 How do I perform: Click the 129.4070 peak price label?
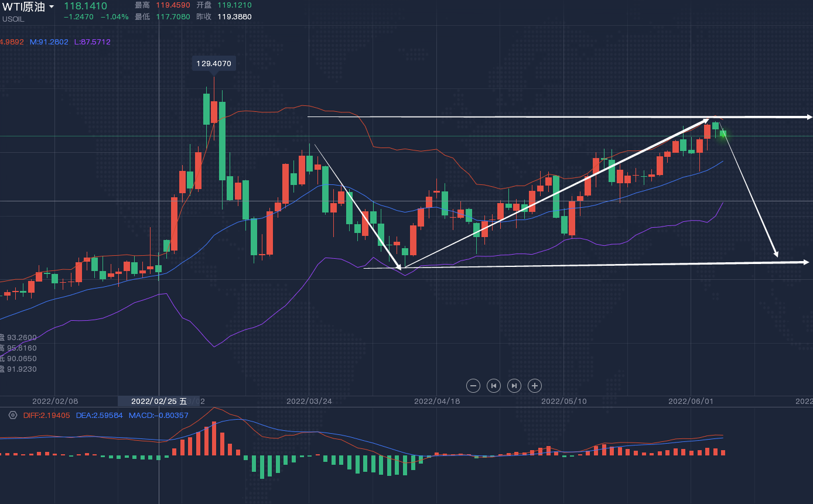[x=214, y=63]
